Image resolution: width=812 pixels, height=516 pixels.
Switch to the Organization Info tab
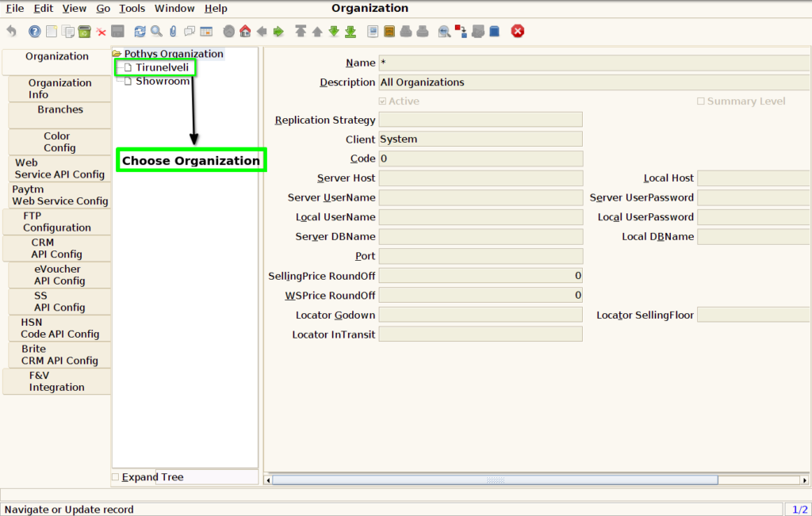[59, 89]
